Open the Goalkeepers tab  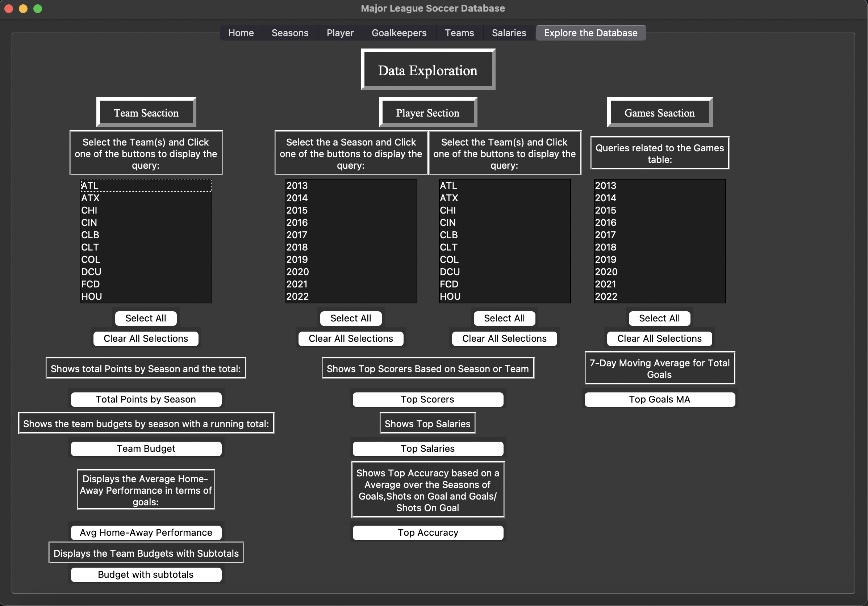click(398, 33)
